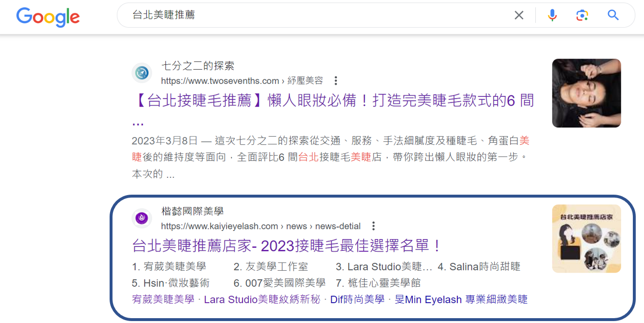Viewport: 644px width, 323px height.
Task: Clear the search query with the X icon
Action: [519, 15]
